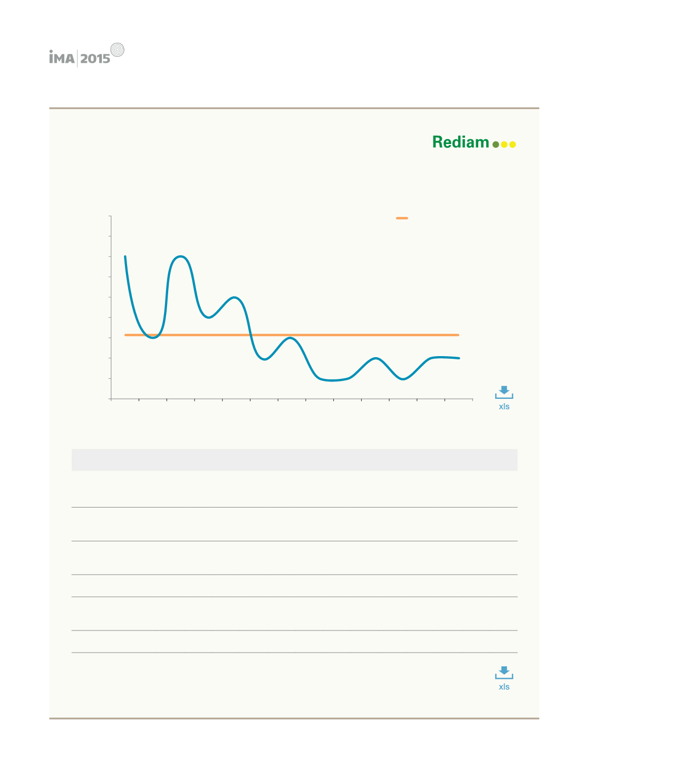Click the tallest rounded peak of blue curve
Image resolution: width=686 pixels, height=784 pixels.
coord(181,256)
